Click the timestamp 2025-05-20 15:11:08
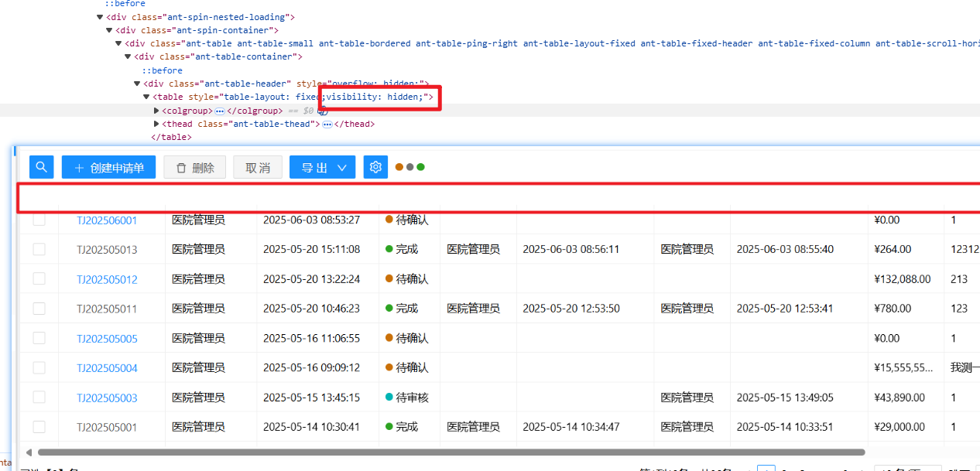The width and height of the screenshot is (980, 471). pos(311,250)
